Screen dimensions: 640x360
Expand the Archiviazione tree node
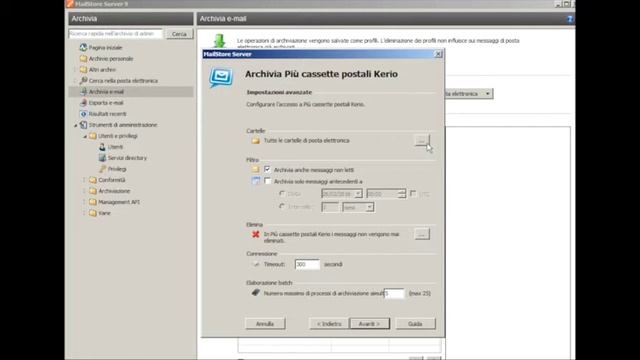(x=85, y=191)
